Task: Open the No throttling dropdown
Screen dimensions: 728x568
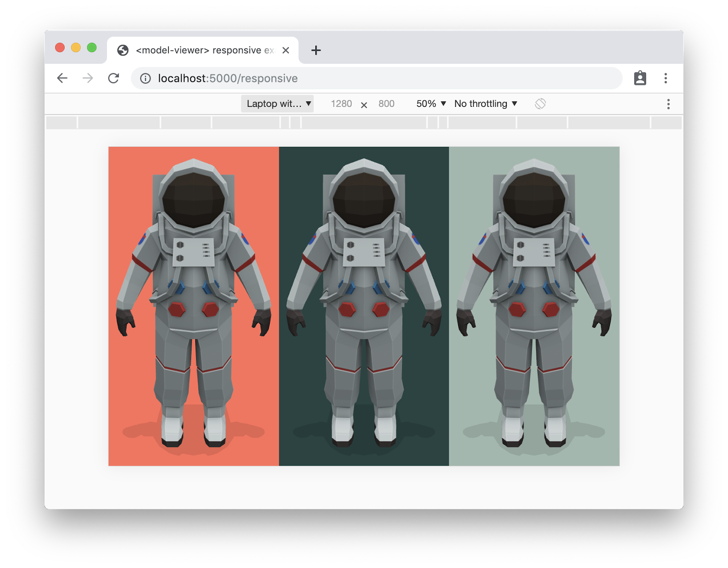Action: pos(485,104)
